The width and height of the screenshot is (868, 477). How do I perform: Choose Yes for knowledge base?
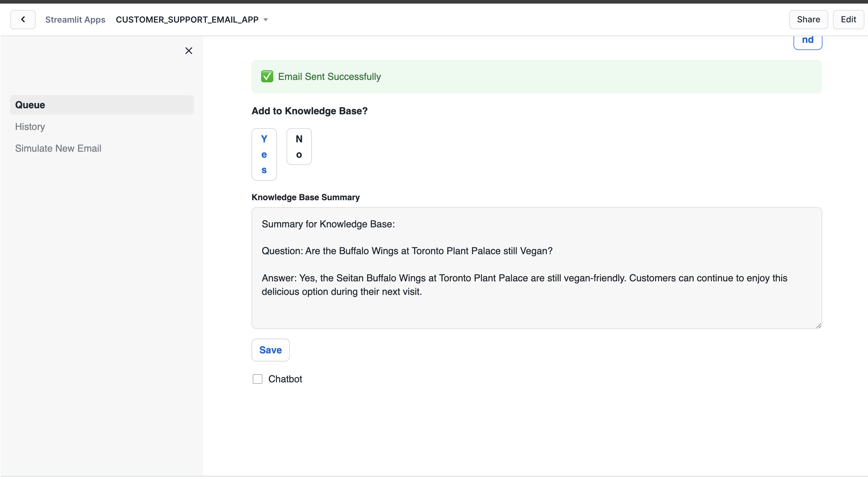(264, 154)
